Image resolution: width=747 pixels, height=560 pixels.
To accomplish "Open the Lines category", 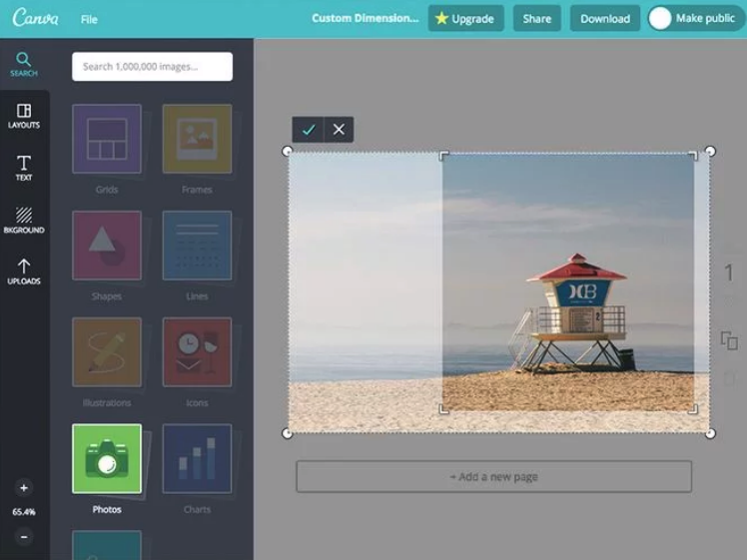I will (197, 246).
